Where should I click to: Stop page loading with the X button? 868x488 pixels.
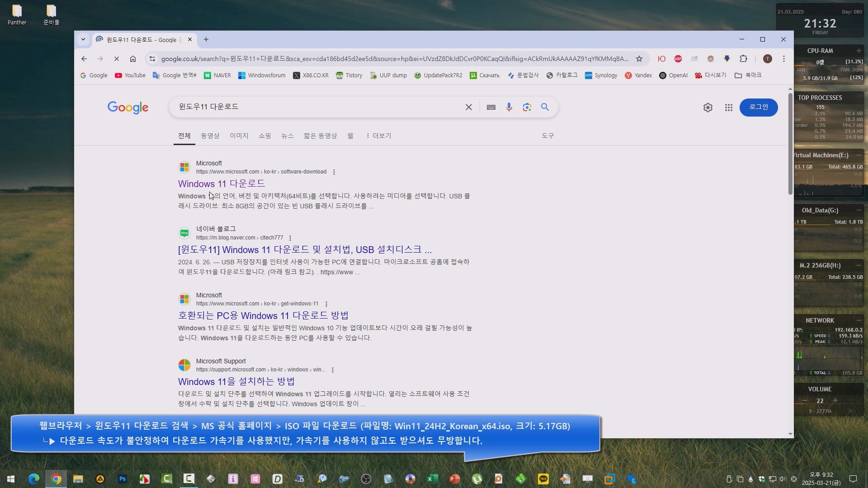(116, 59)
